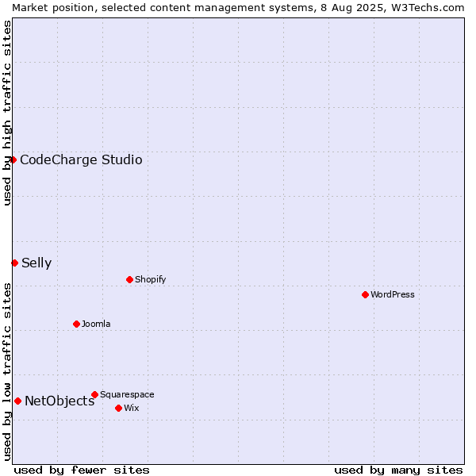Click the red Selly data point
Screen dimensions: 476x476
[14, 263]
